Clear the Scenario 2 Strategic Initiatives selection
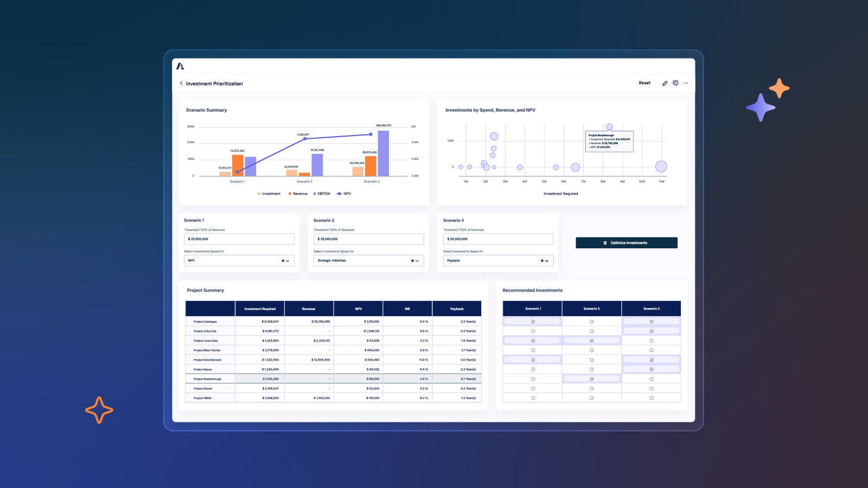 coord(412,261)
